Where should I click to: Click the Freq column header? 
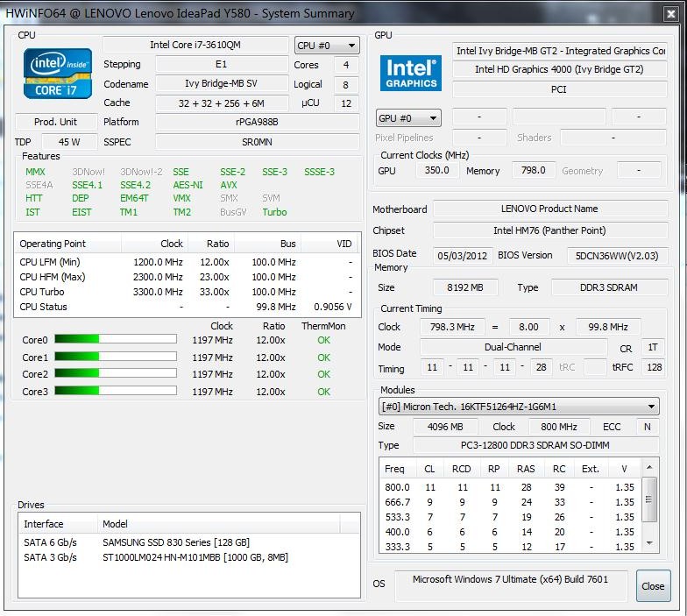click(394, 469)
